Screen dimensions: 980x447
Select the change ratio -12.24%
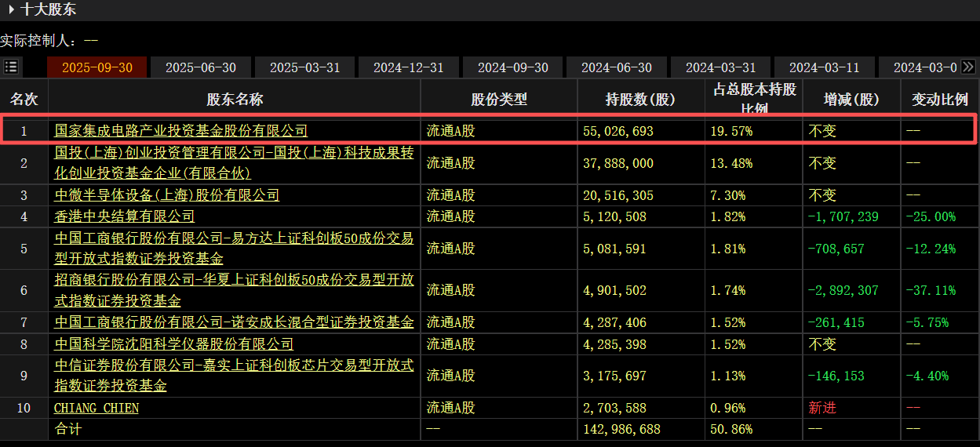pyautogui.click(x=931, y=249)
